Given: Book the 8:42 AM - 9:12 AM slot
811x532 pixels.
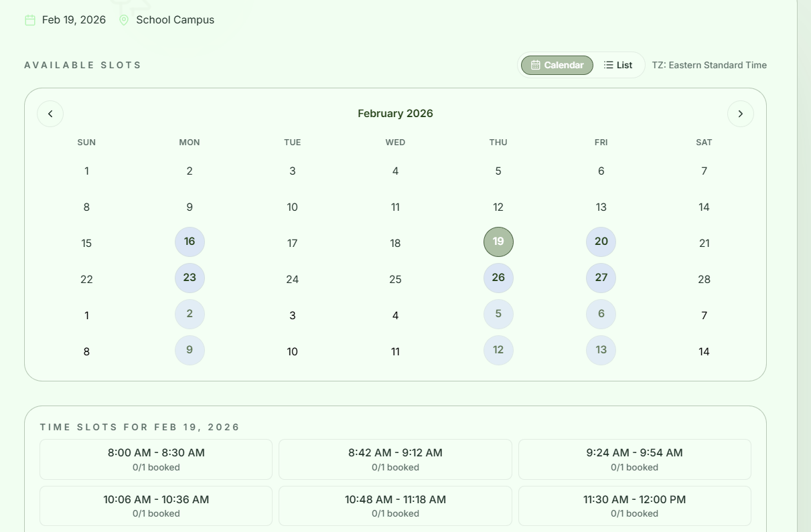Looking at the screenshot, I should click(x=395, y=459).
